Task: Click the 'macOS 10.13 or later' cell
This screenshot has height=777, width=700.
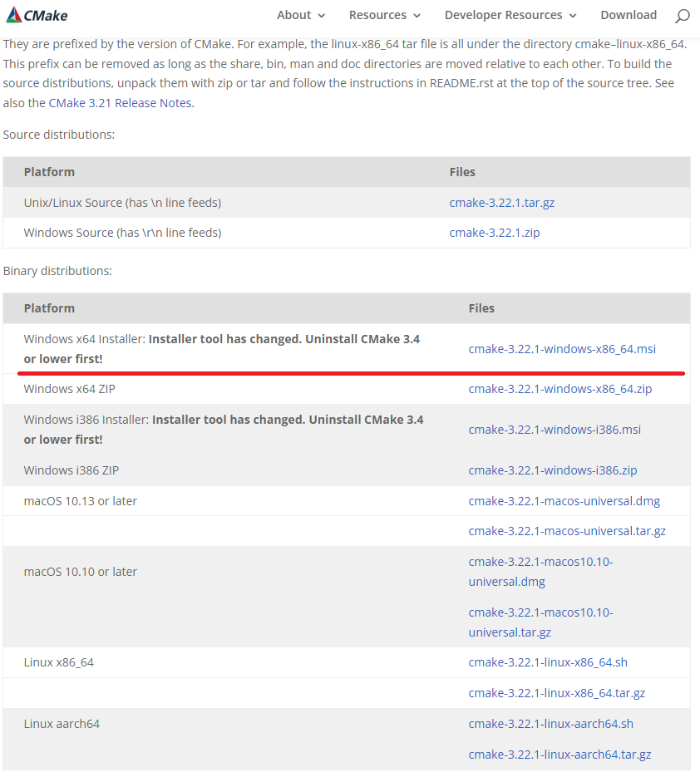Action: [x=81, y=501]
